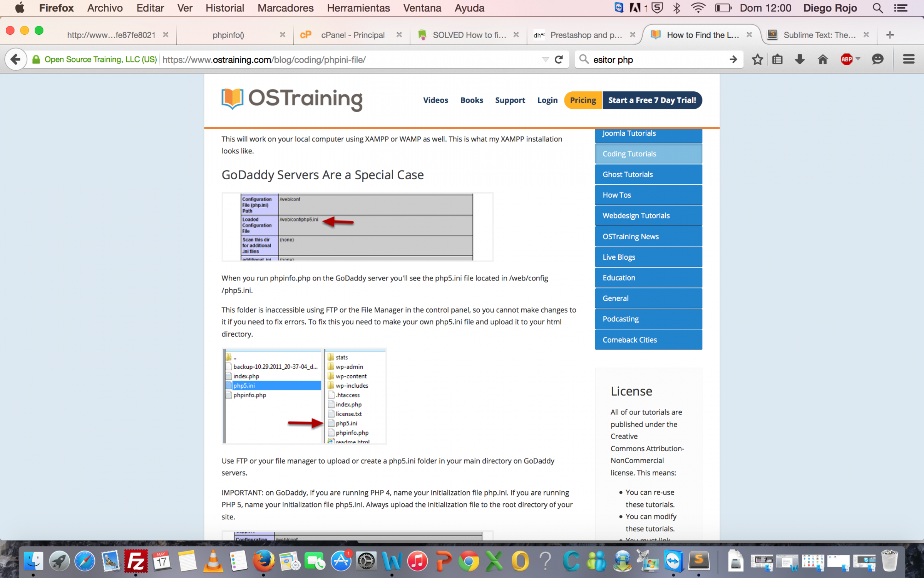Launch FileZilla from the dock

(x=136, y=561)
